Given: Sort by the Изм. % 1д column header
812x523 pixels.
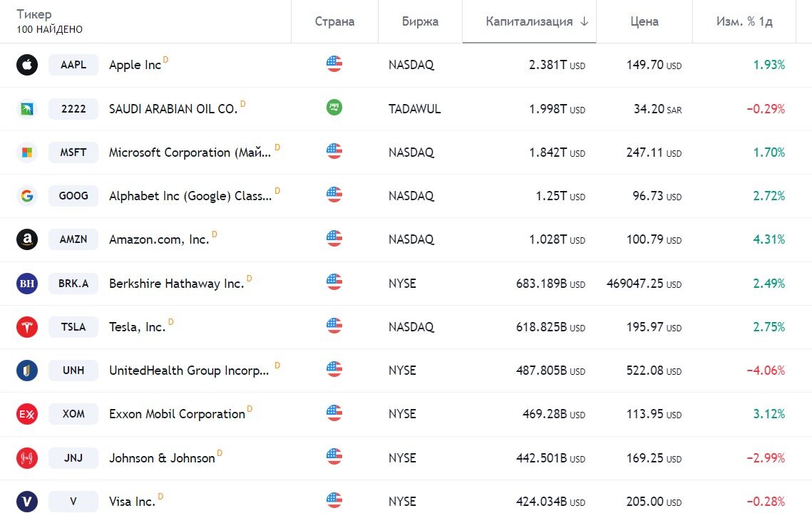Looking at the screenshot, I should pos(744,21).
